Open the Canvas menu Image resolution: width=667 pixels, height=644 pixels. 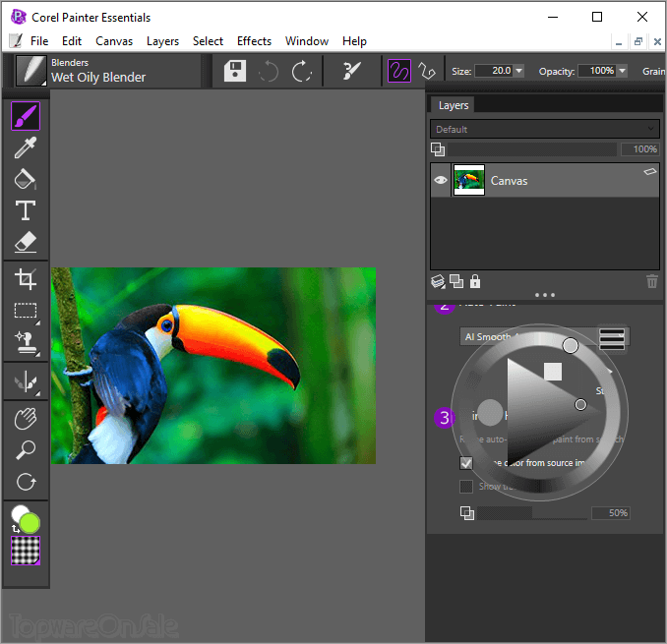pyautogui.click(x=114, y=41)
